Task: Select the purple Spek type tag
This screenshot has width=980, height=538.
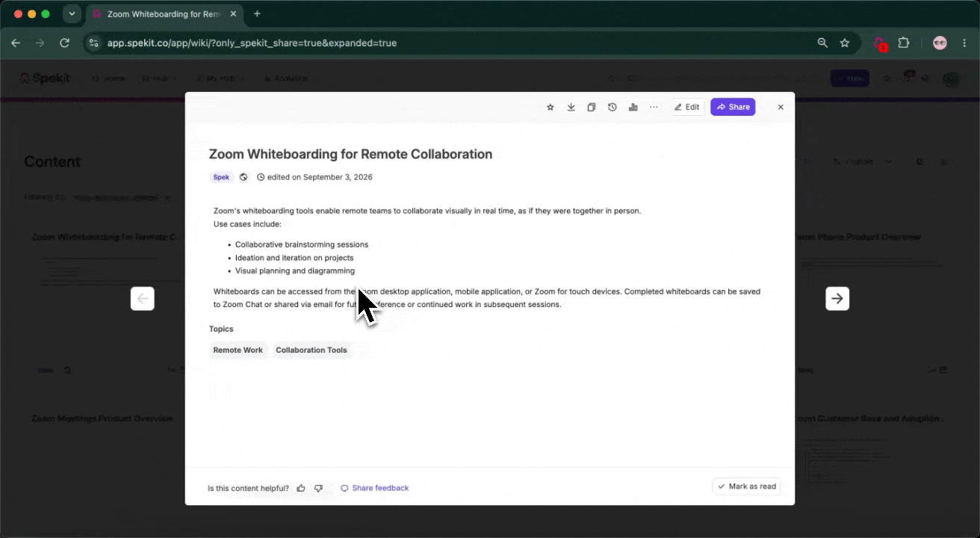Action: coord(221,177)
